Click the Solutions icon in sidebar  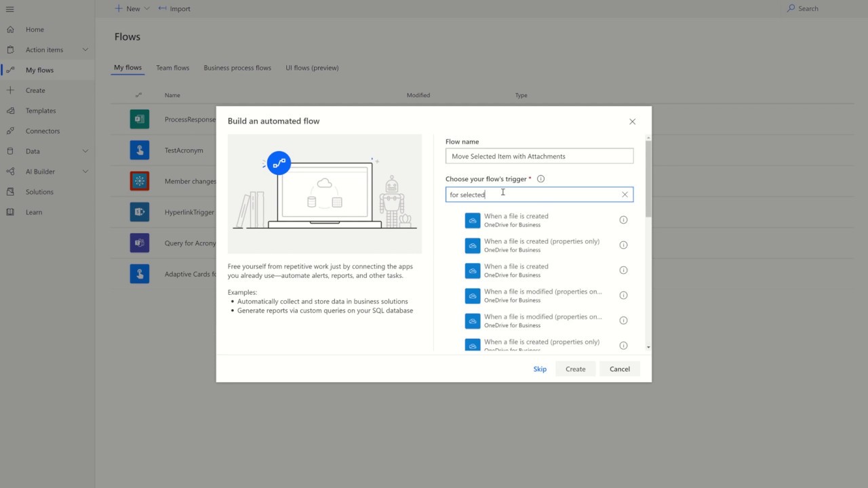pos(10,192)
